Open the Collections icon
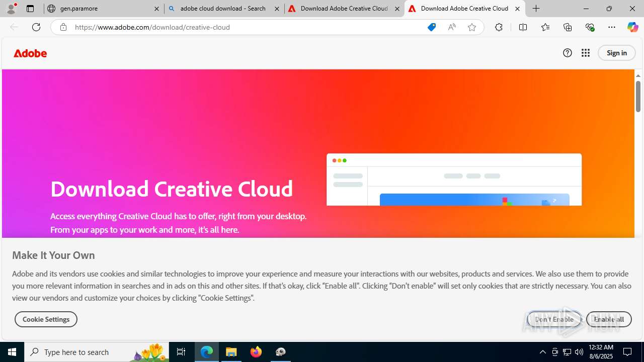Image resolution: width=644 pixels, height=362 pixels. point(568,27)
